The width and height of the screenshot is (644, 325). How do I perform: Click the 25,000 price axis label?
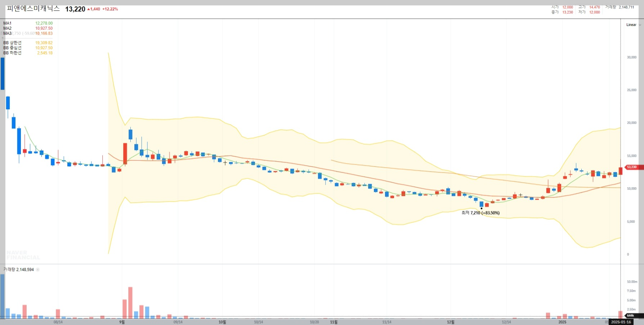coord(632,90)
